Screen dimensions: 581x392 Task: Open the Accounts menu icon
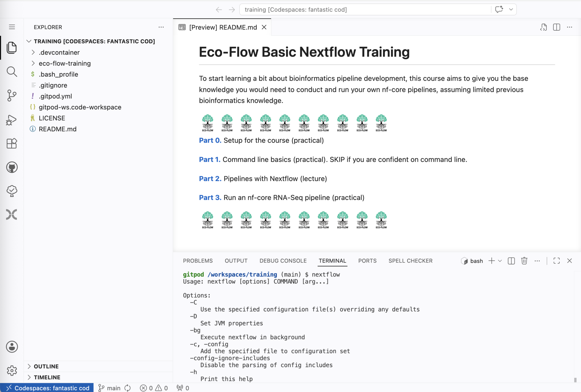(x=12, y=347)
